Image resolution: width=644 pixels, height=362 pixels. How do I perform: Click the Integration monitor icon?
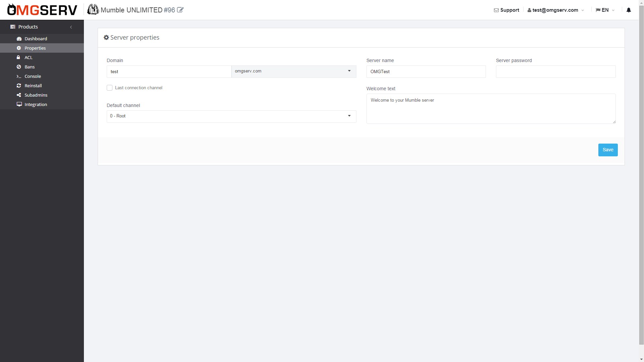coord(19,104)
